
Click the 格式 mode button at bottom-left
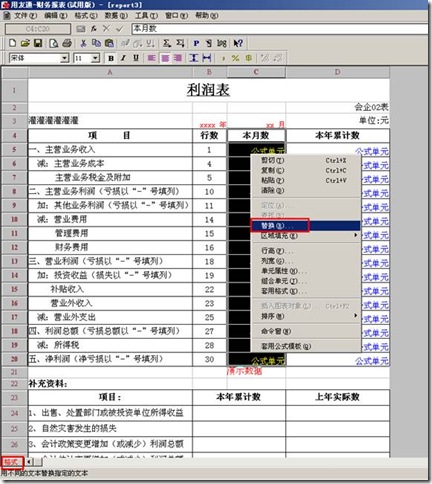(x=12, y=462)
